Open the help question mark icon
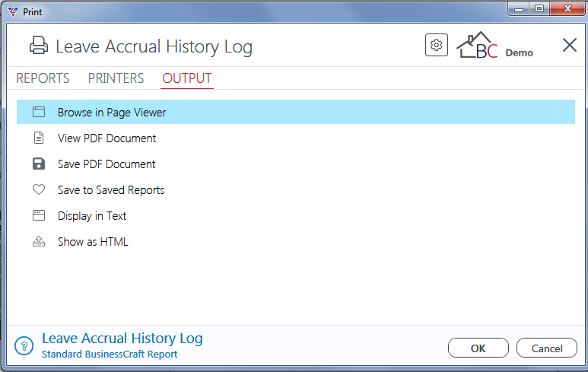 (24, 345)
